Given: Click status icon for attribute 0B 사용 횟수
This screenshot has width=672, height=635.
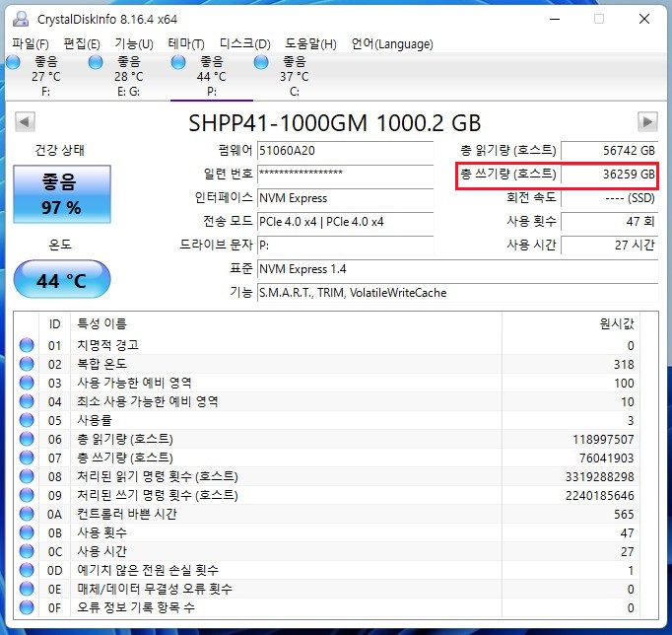Looking at the screenshot, I should (27, 532).
